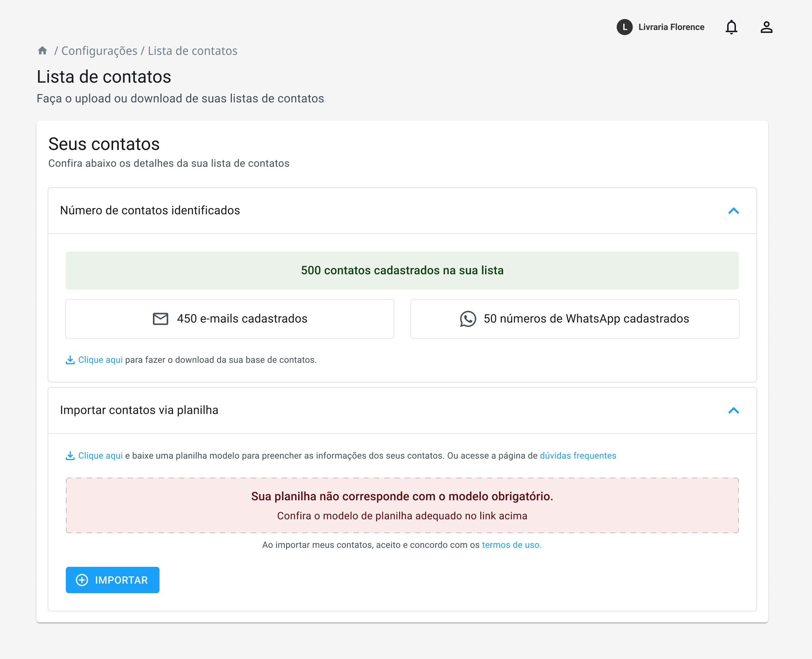Open the user profile icon
Screen dimensions: 812x659
[x=766, y=27]
